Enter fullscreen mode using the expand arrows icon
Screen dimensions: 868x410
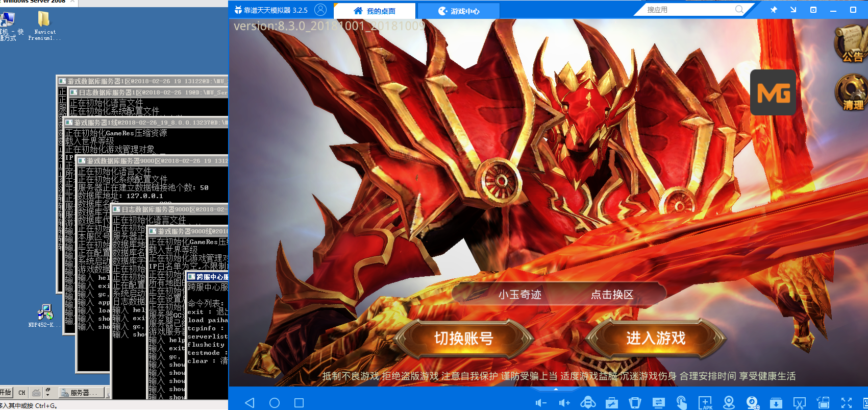click(847, 403)
